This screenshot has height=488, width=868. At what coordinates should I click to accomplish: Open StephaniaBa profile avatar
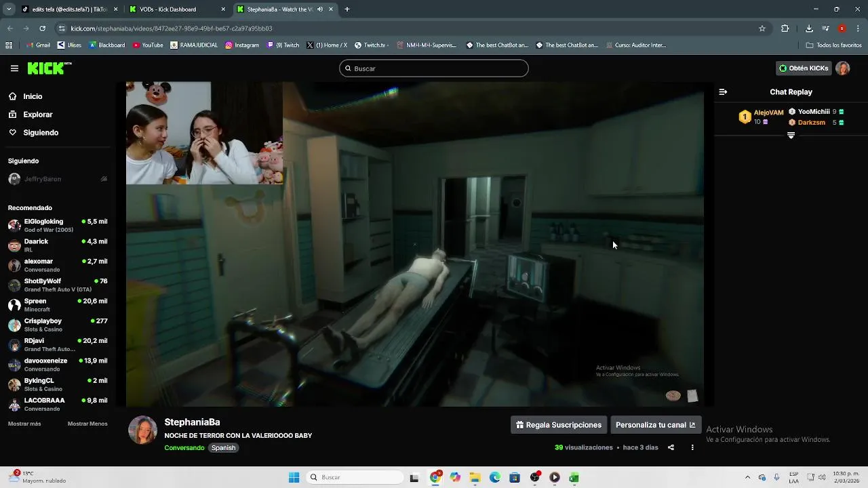pyautogui.click(x=142, y=430)
